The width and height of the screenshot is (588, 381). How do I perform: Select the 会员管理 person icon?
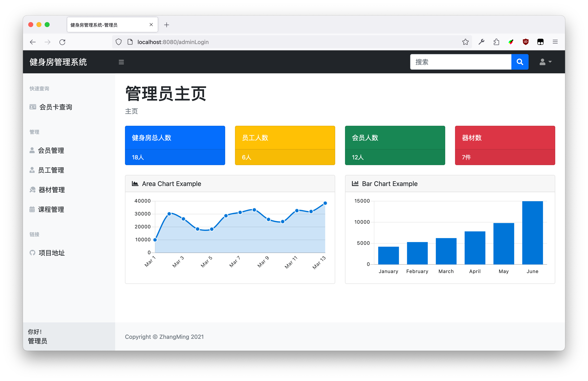(32, 150)
